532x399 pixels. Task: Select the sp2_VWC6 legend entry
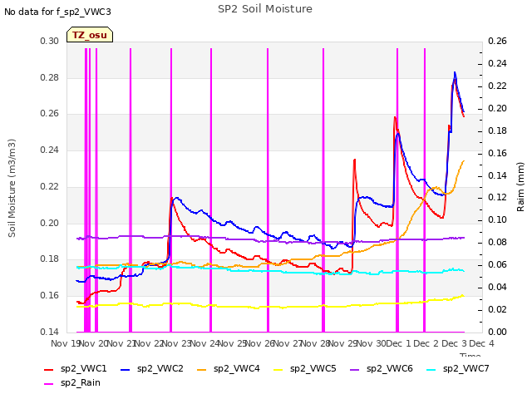click(382, 368)
